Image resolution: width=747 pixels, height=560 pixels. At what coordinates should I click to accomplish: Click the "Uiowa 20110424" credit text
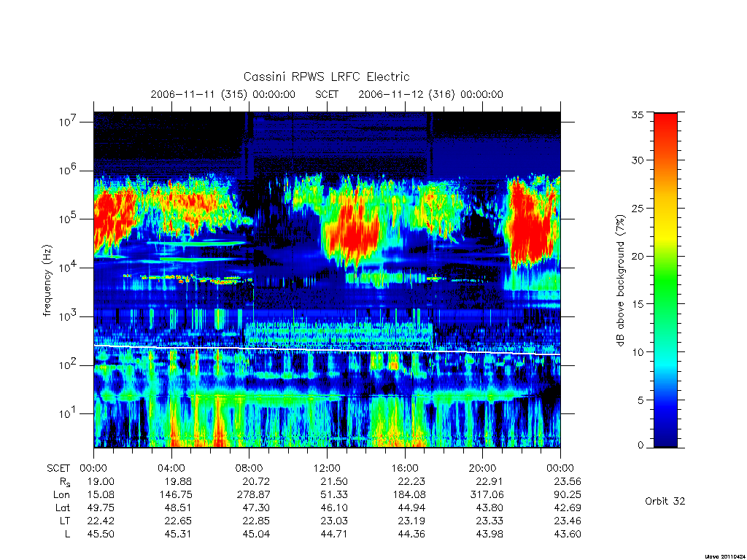tap(724, 556)
